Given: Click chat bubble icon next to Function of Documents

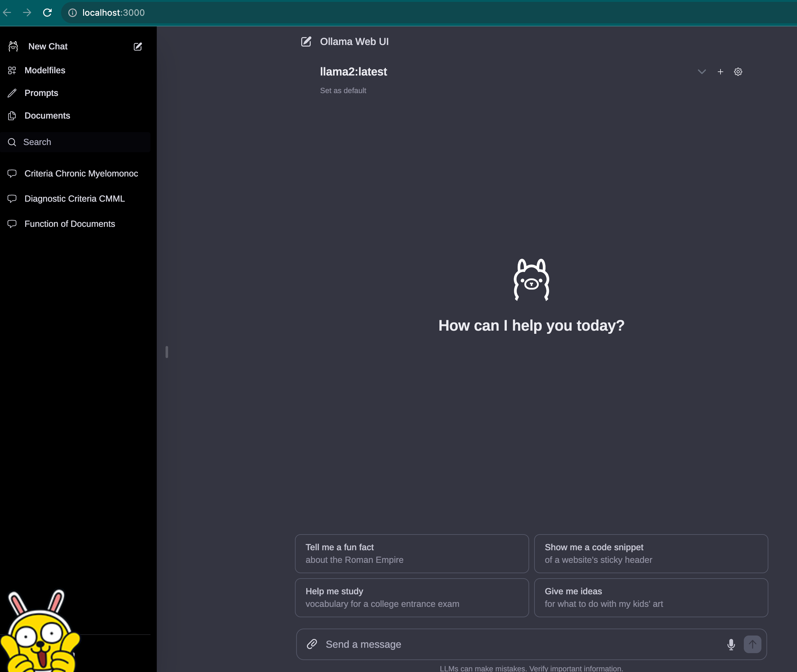Looking at the screenshot, I should (12, 224).
